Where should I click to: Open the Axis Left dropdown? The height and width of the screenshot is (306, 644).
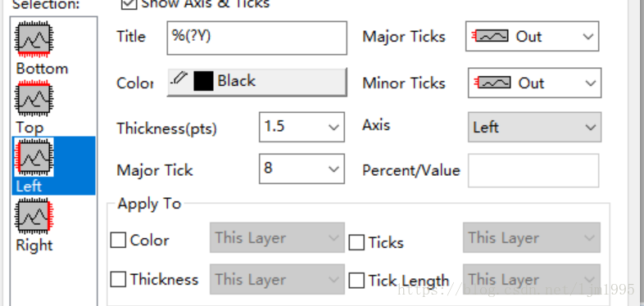pyautogui.click(x=535, y=127)
